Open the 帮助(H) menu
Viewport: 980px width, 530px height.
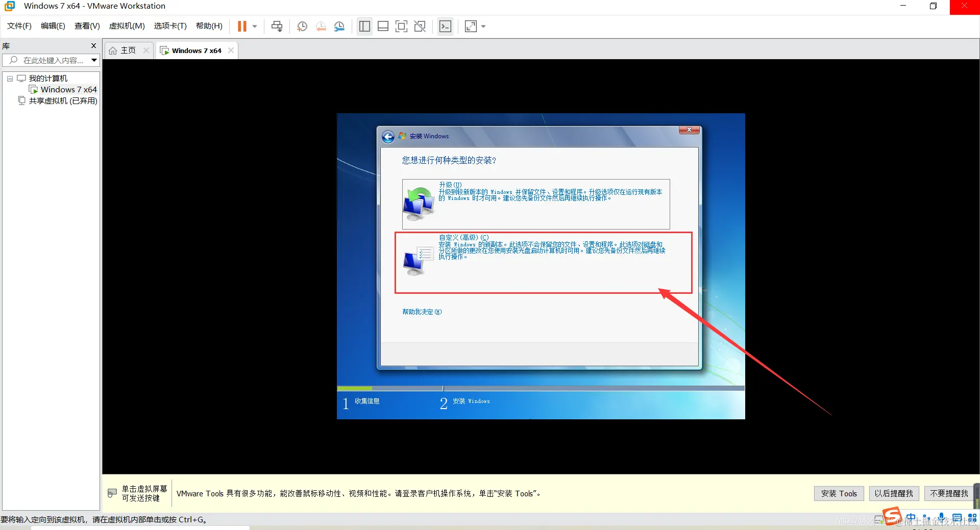(209, 26)
